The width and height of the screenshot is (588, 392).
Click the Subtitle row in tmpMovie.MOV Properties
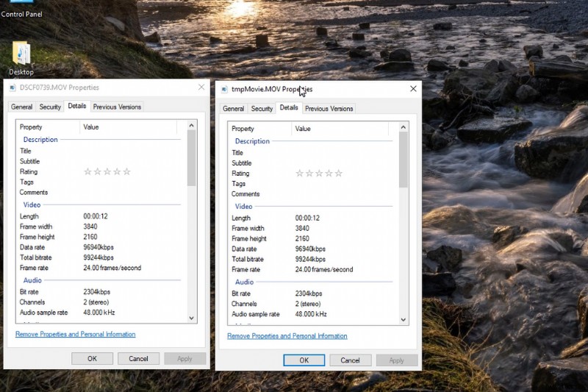(313, 163)
